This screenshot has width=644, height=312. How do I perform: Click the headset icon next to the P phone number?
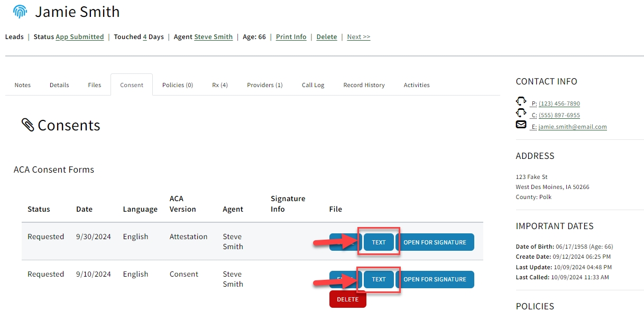tap(521, 101)
